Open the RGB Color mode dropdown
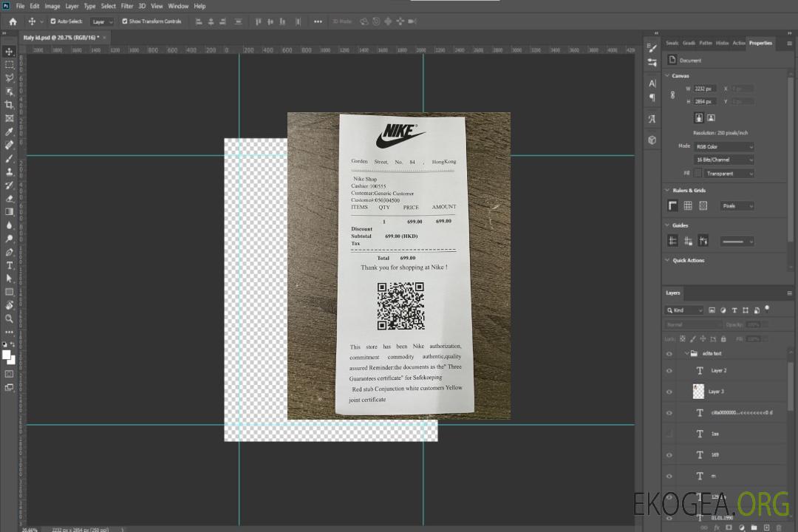Screen dimensions: 798x532 (x=723, y=146)
